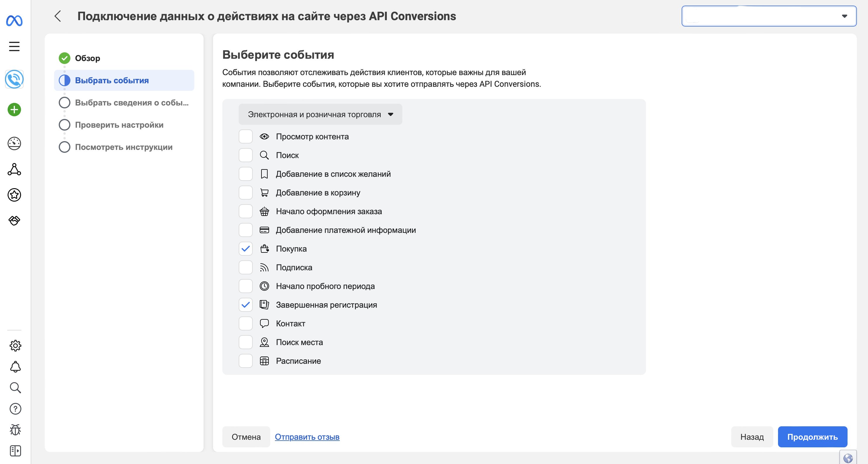Click the green plus create icon
Image resolution: width=868 pixels, height=464 pixels.
(x=14, y=110)
